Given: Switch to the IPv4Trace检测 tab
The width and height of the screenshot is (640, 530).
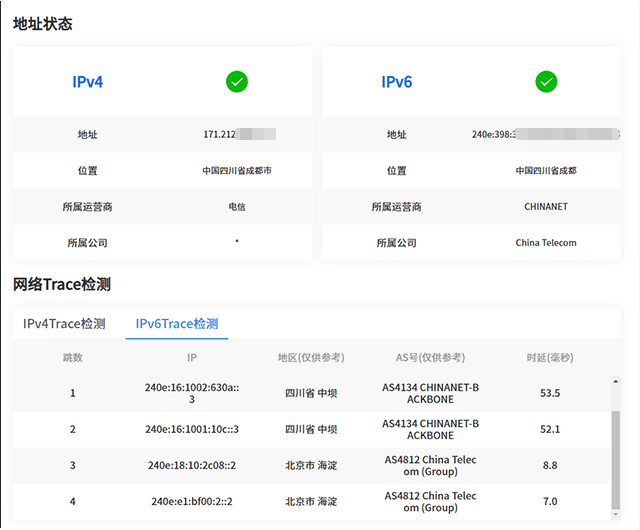Looking at the screenshot, I should tap(64, 323).
